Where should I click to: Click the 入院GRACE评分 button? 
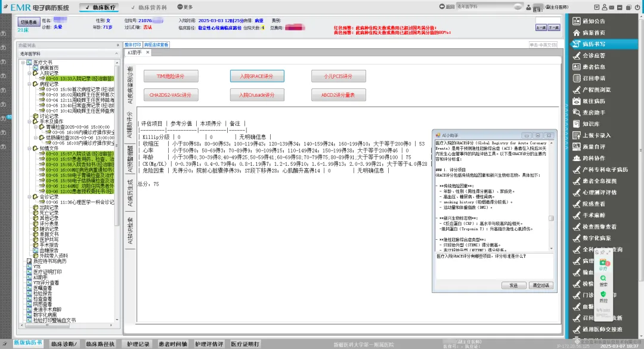point(256,76)
